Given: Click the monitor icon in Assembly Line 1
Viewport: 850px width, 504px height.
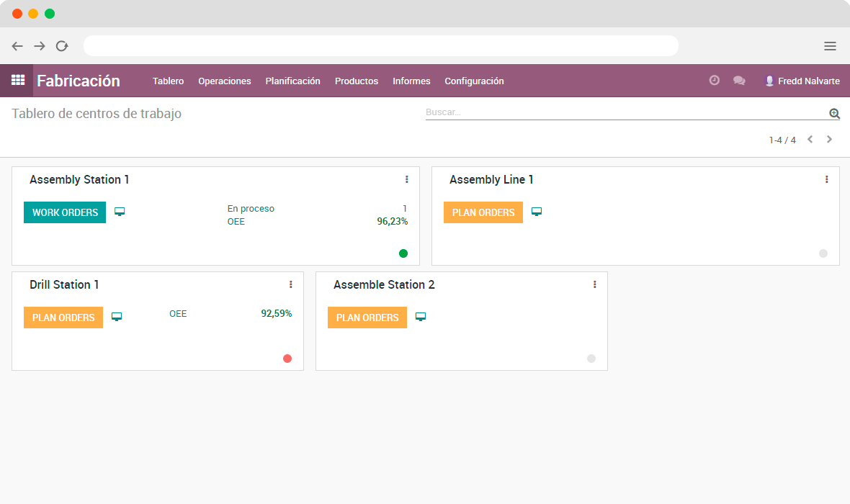Looking at the screenshot, I should point(537,212).
